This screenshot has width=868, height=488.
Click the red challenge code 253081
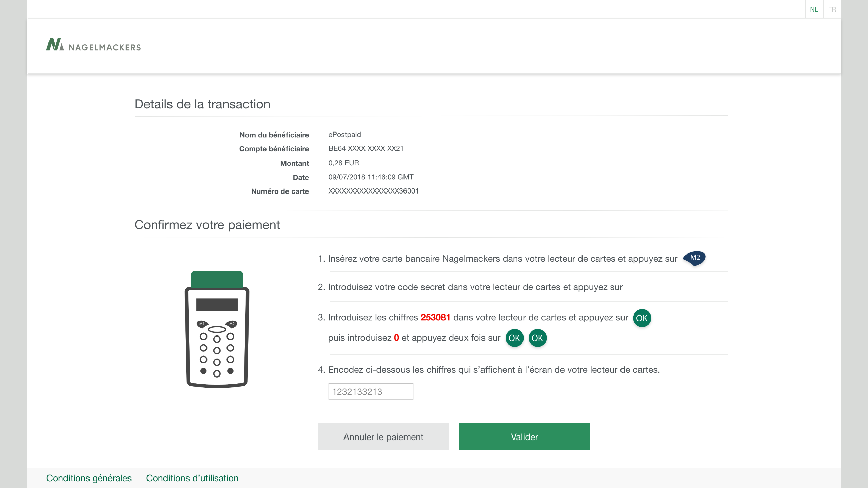[435, 317]
